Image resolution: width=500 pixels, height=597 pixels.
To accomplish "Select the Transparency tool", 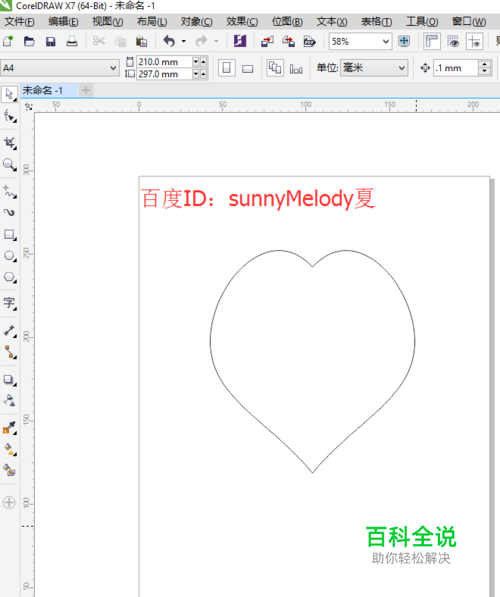I will pos(9,401).
